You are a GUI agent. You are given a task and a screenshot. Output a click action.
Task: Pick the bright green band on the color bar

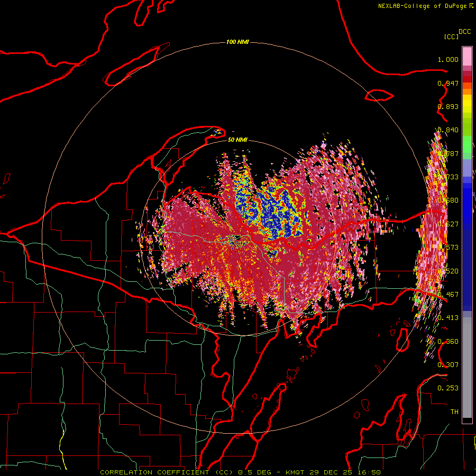[x=467, y=144]
